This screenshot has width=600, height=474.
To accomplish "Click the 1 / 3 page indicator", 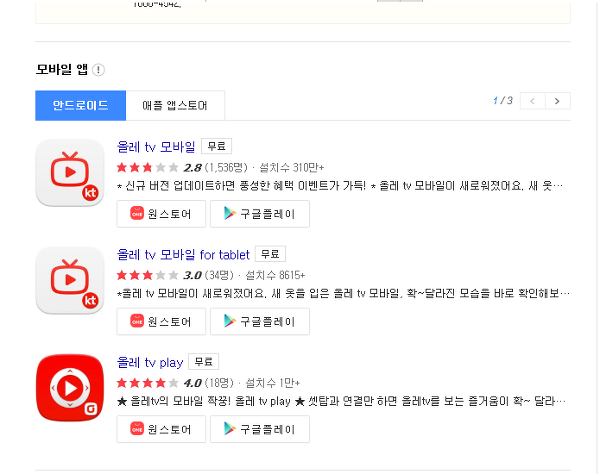I will click(x=503, y=101).
